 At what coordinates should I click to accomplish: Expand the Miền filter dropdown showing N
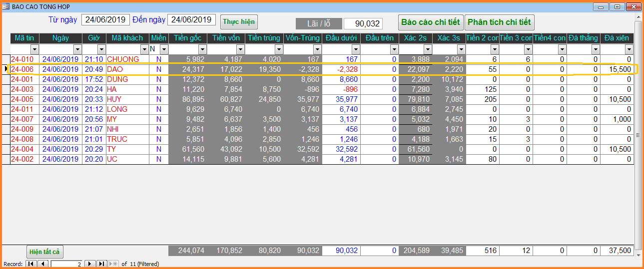(163, 49)
